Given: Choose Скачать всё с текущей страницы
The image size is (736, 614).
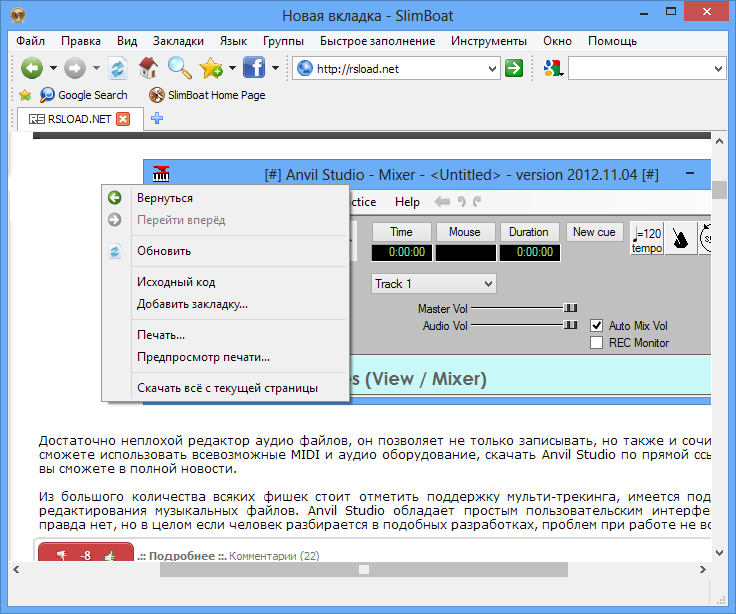Looking at the screenshot, I should pos(227,388).
